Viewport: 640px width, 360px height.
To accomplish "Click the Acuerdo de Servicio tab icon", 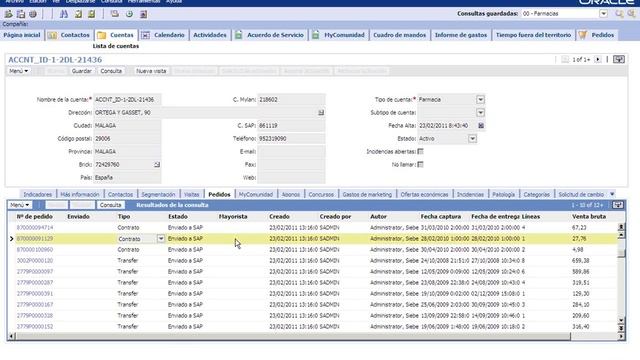I will (239, 35).
